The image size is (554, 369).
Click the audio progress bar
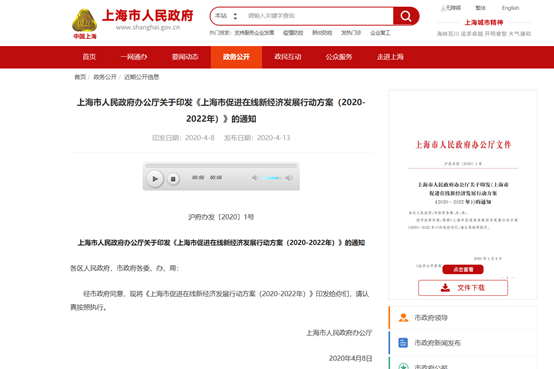point(221,165)
